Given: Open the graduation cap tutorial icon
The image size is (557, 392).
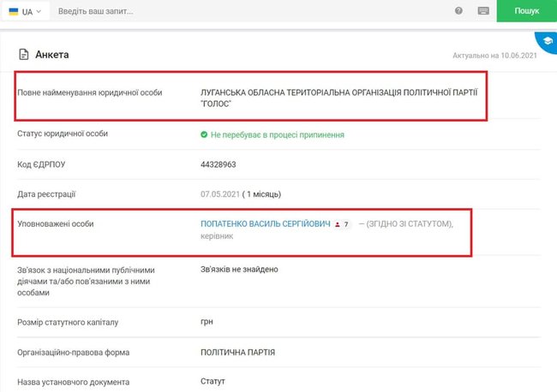Looking at the screenshot, I should coord(546,40).
